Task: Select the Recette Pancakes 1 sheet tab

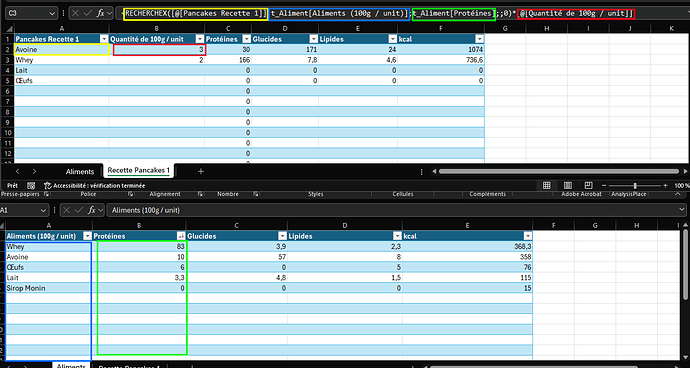Action: click(139, 171)
